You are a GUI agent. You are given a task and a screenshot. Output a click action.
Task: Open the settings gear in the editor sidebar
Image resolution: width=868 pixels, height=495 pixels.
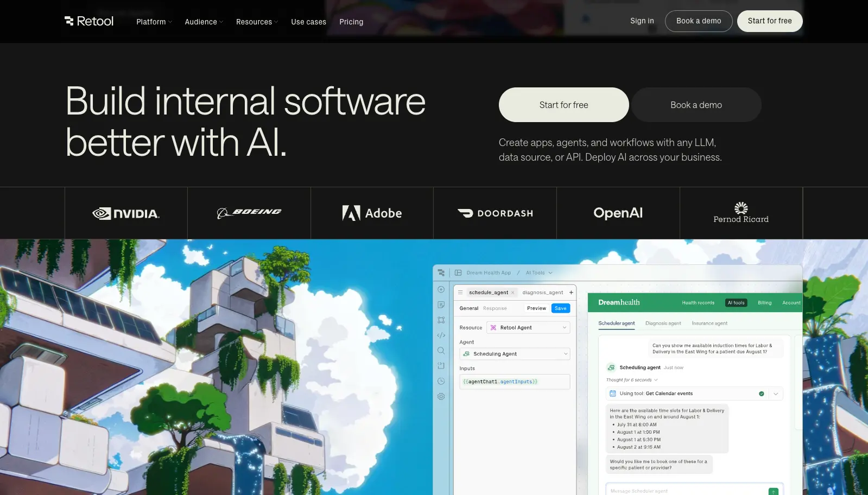(441, 396)
